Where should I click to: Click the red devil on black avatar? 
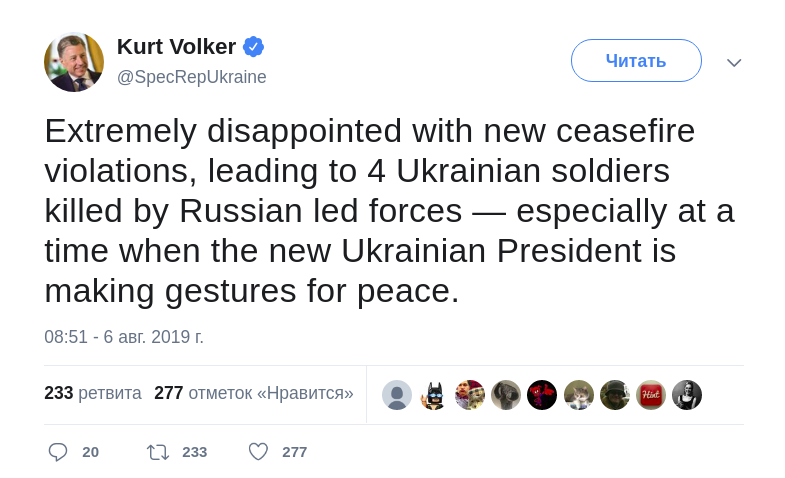point(542,395)
